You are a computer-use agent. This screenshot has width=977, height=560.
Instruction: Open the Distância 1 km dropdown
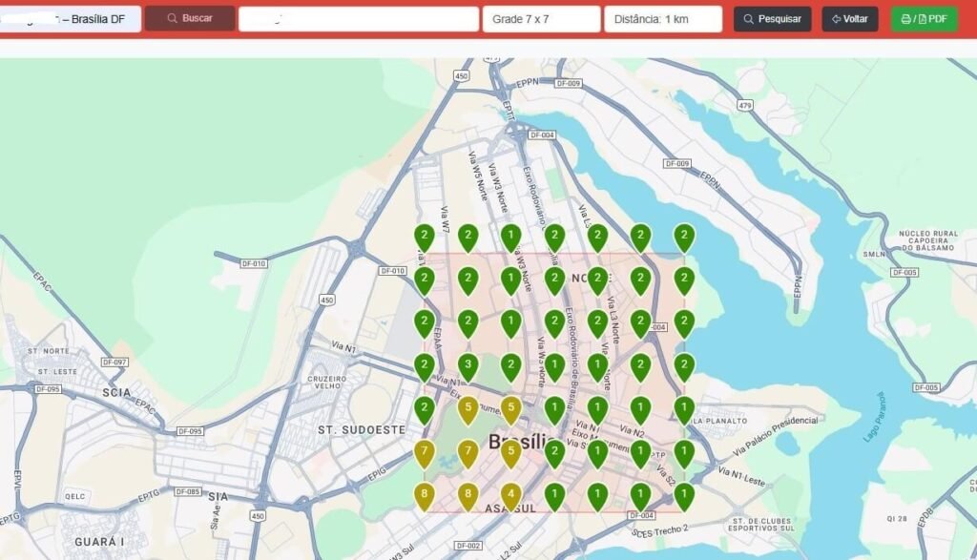tap(662, 19)
